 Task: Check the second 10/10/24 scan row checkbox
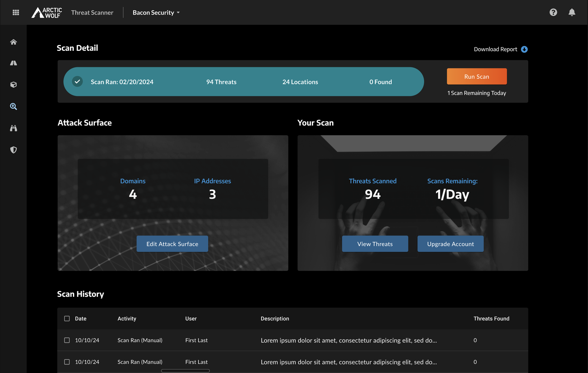point(67,362)
